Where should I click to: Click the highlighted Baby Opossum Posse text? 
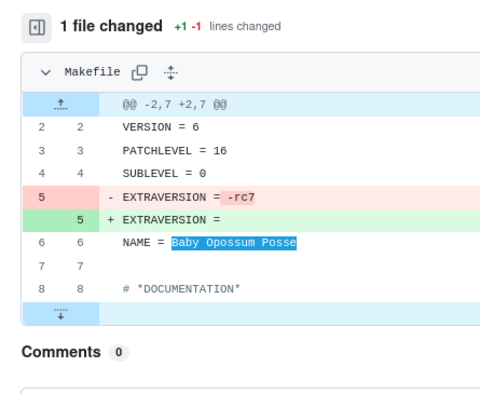click(234, 243)
